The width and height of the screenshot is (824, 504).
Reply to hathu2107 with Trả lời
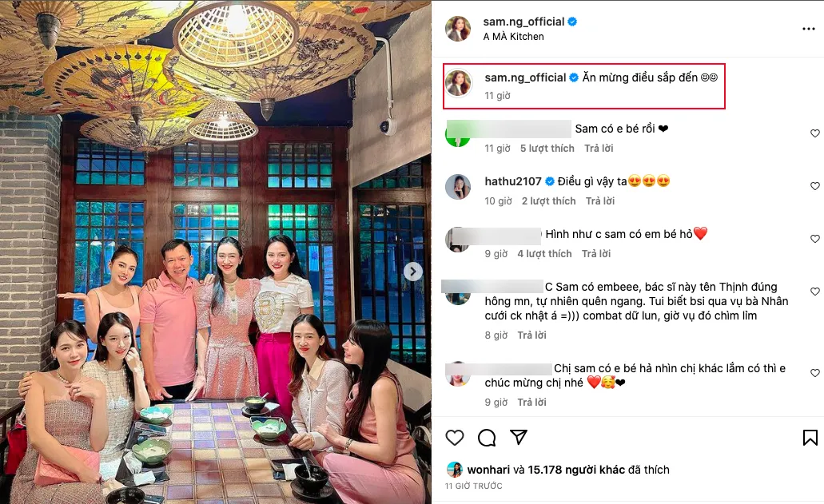[x=600, y=201]
